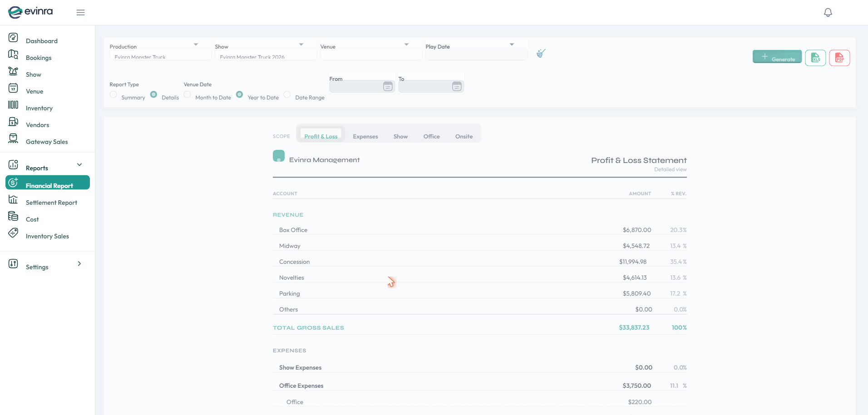Select the Month to Date option
The image size is (868, 415).
187,94
